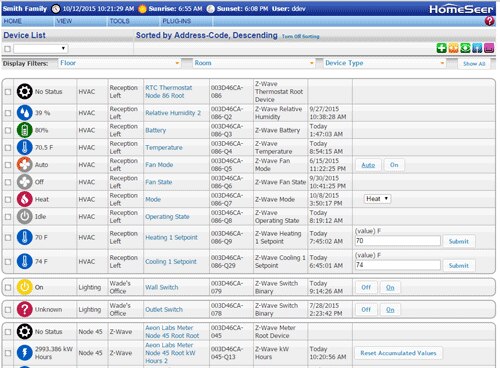Click the red flame Heat mode icon
Viewport: 500px width, 368px height.
pyautogui.click(x=25, y=199)
